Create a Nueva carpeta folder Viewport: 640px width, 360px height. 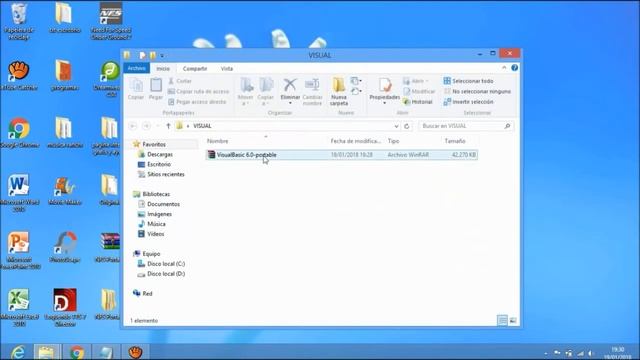click(339, 91)
